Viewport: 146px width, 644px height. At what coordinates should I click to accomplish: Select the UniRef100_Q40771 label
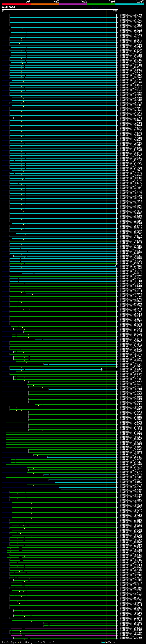tap(131, 387)
